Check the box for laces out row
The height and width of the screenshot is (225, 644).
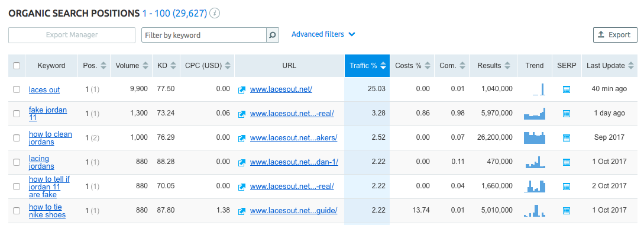[17, 89]
